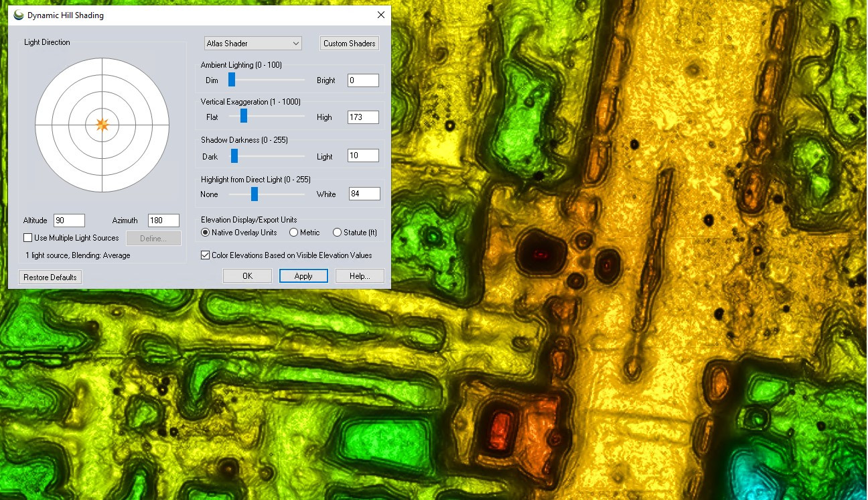Click the Ambient Lighting value field
The image size is (868, 500).
tap(364, 80)
